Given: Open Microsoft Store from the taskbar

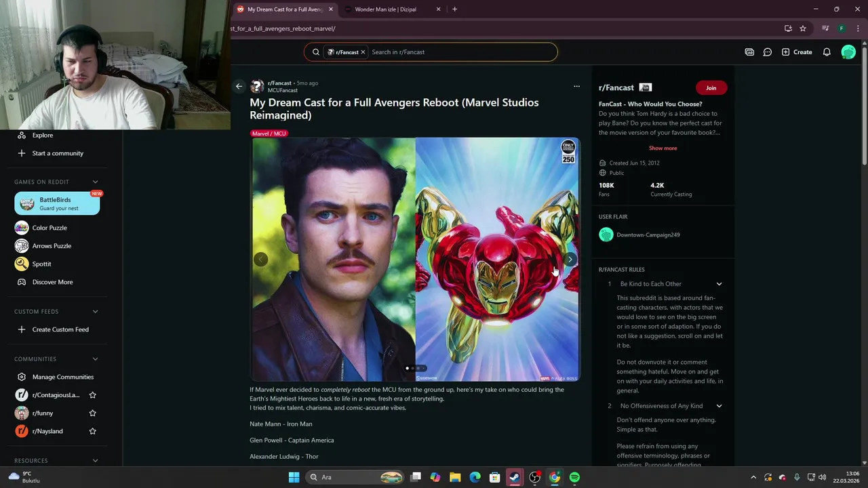Looking at the screenshot, I should click(495, 477).
